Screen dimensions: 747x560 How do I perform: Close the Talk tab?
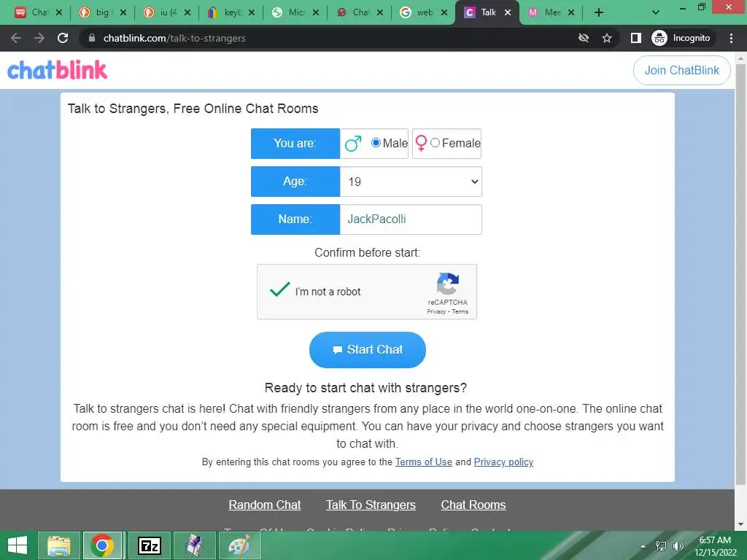click(x=508, y=12)
